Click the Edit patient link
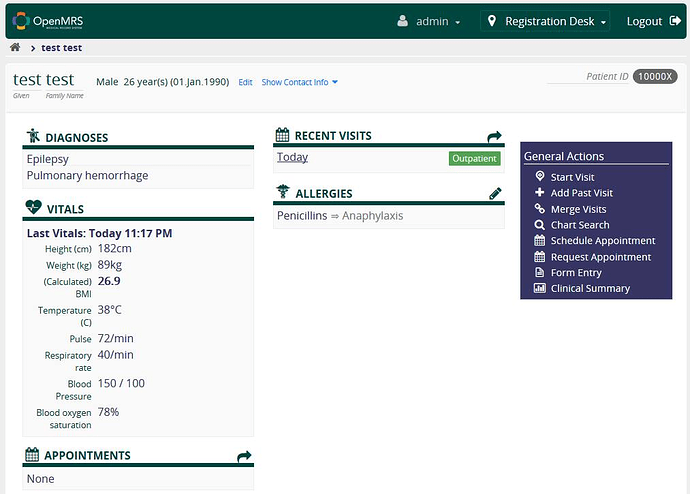The image size is (690, 494). point(245,82)
